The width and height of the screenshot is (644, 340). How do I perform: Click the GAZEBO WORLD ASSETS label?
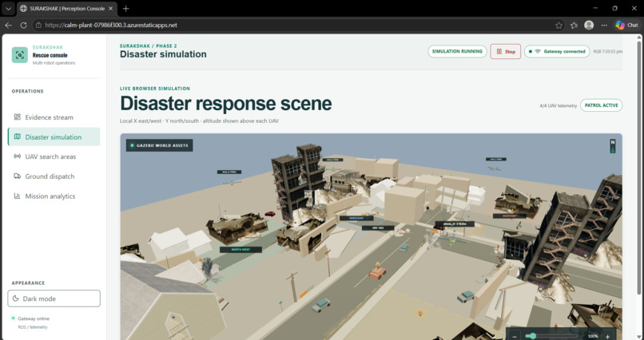click(x=159, y=145)
